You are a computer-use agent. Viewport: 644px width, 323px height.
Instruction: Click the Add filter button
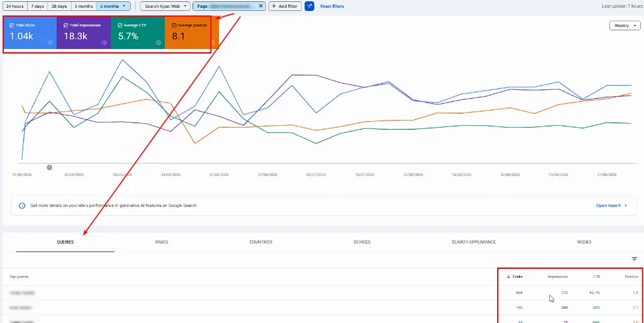[285, 6]
